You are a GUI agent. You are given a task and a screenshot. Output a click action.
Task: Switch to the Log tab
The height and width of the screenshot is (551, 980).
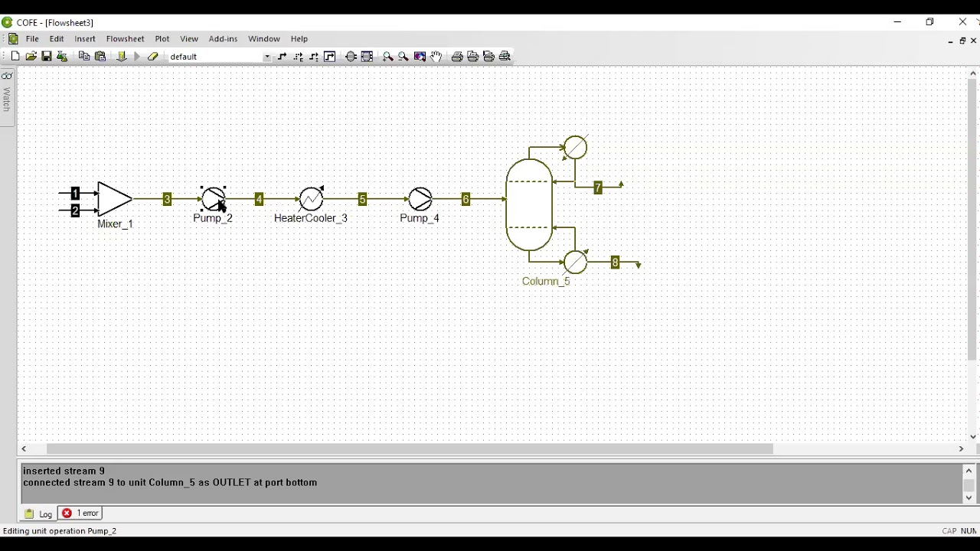point(39,514)
